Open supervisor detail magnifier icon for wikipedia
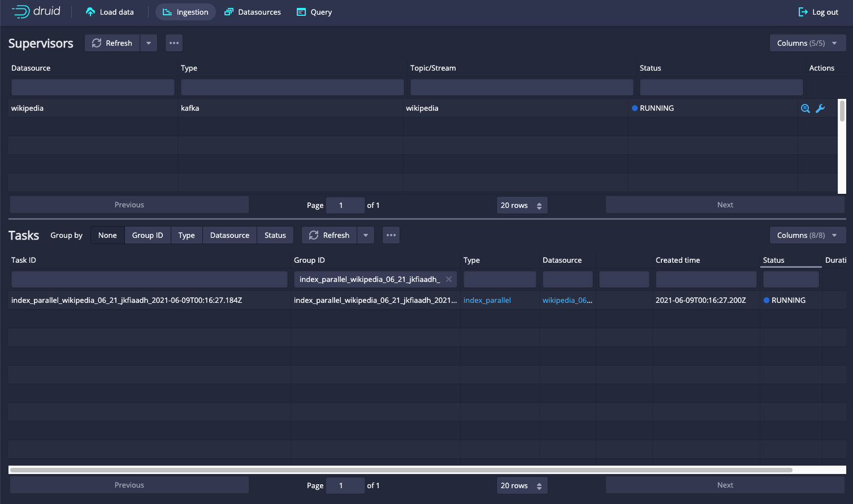This screenshot has width=853, height=504. pos(805,108)
